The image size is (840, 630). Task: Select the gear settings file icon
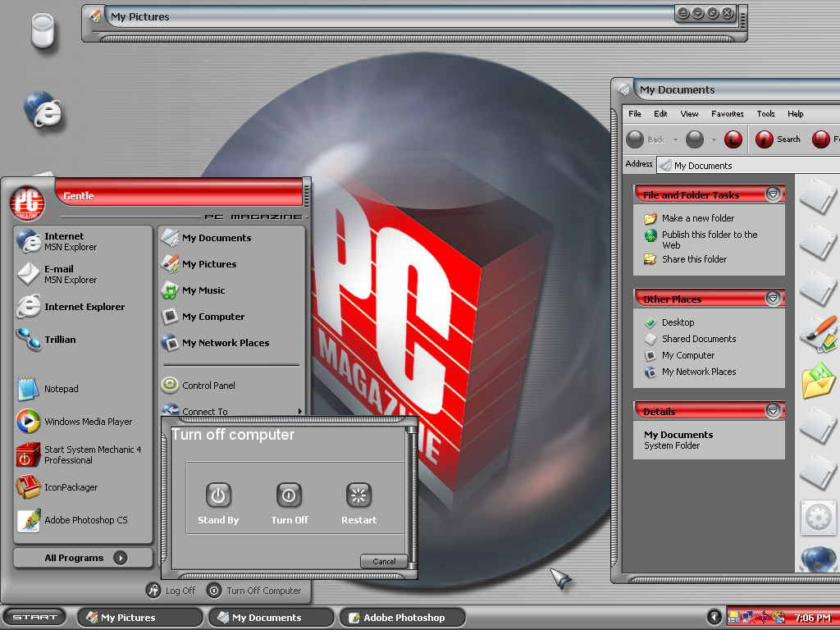click(818, 518)
